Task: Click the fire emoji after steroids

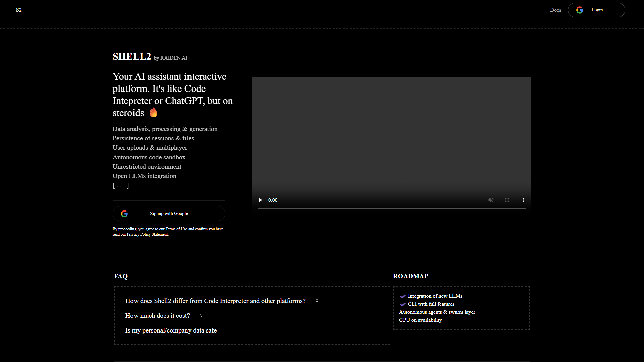Action: pyautogui.click(x=153, y=113)
